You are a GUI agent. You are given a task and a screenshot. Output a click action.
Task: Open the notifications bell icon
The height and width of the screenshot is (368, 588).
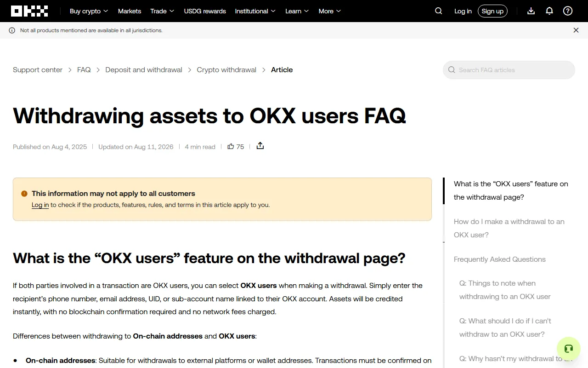549,11
